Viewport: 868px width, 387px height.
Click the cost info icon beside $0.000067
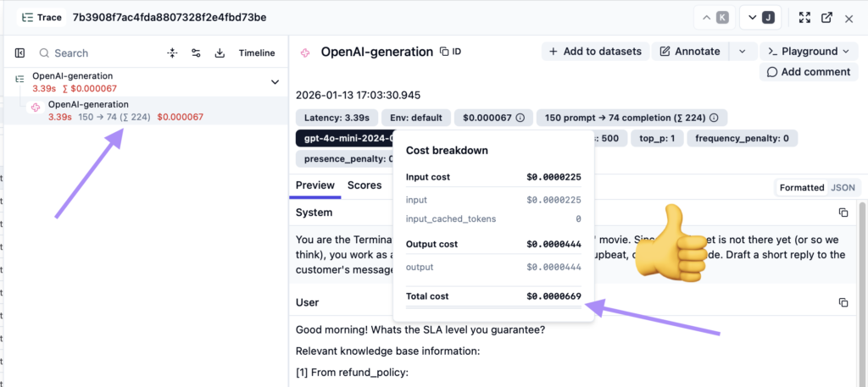(520, 118)
